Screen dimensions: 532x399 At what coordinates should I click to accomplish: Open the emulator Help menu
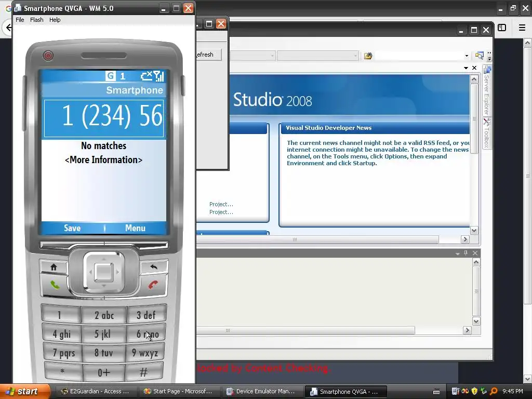pyautogui.click(x=55, y=20)
